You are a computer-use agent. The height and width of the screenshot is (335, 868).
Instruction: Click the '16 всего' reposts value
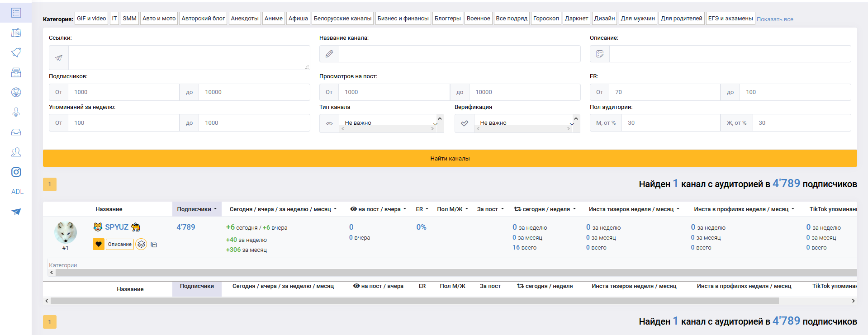(524, 248)
